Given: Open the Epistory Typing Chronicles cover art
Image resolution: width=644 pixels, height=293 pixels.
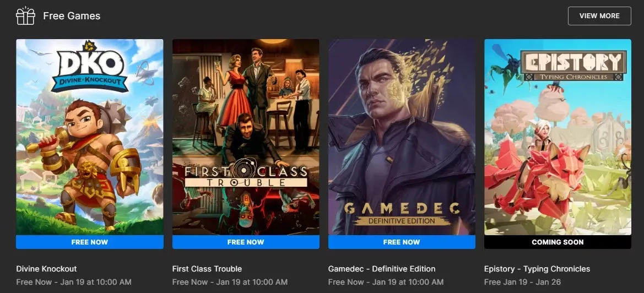Looking at the screenshot, I should coord(558,137).
